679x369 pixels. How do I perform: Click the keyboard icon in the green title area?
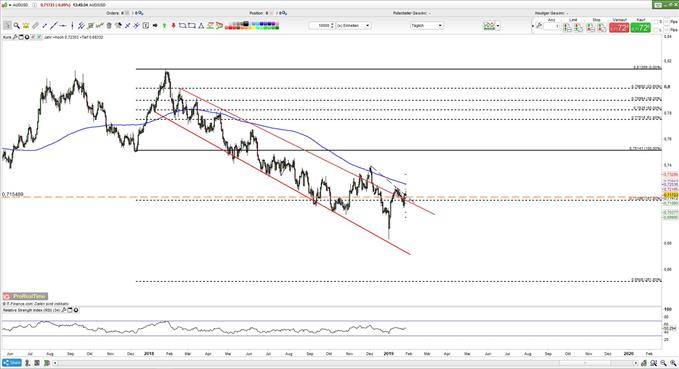click(658, 4)
